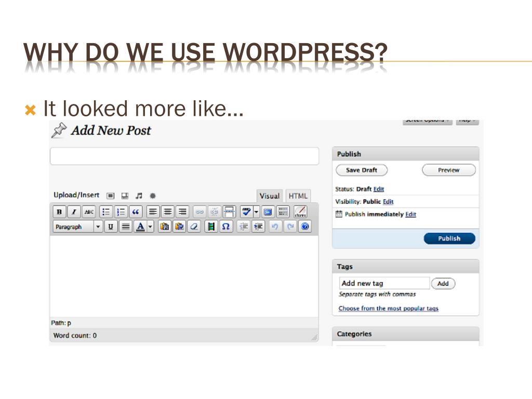Click the Add Audio music-note icon

click(139, 196)
